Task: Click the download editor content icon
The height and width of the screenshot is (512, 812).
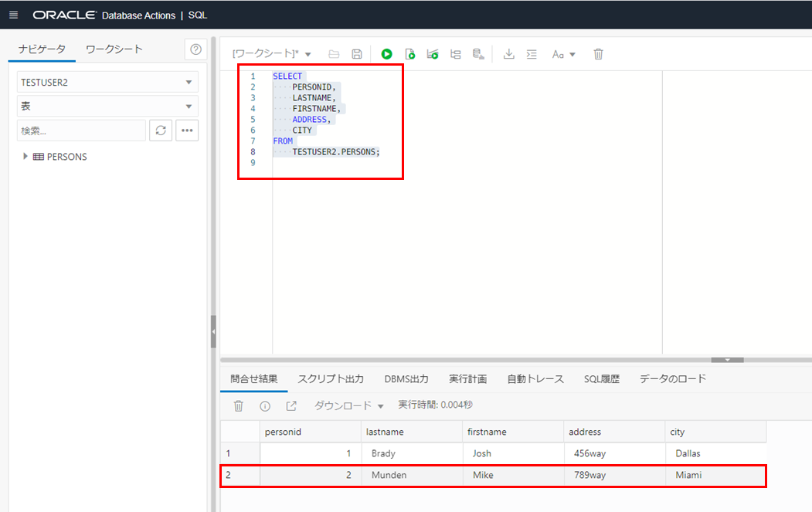Action: (508, 54)
